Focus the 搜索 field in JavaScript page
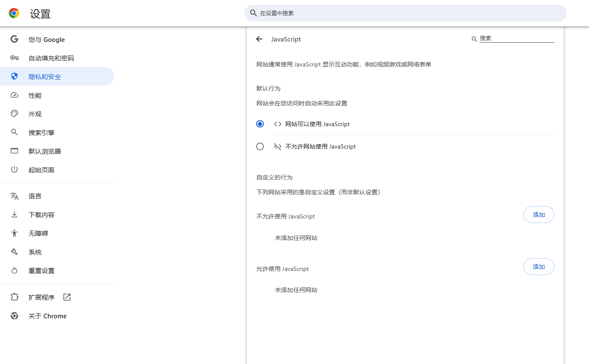Screen dimensions: 589x364 tap(517, 39)
